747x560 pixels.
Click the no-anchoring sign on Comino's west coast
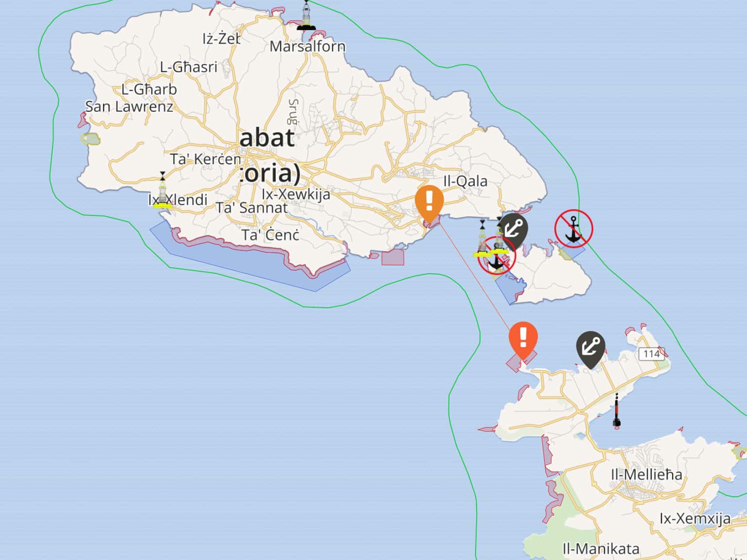pos(497,256)
